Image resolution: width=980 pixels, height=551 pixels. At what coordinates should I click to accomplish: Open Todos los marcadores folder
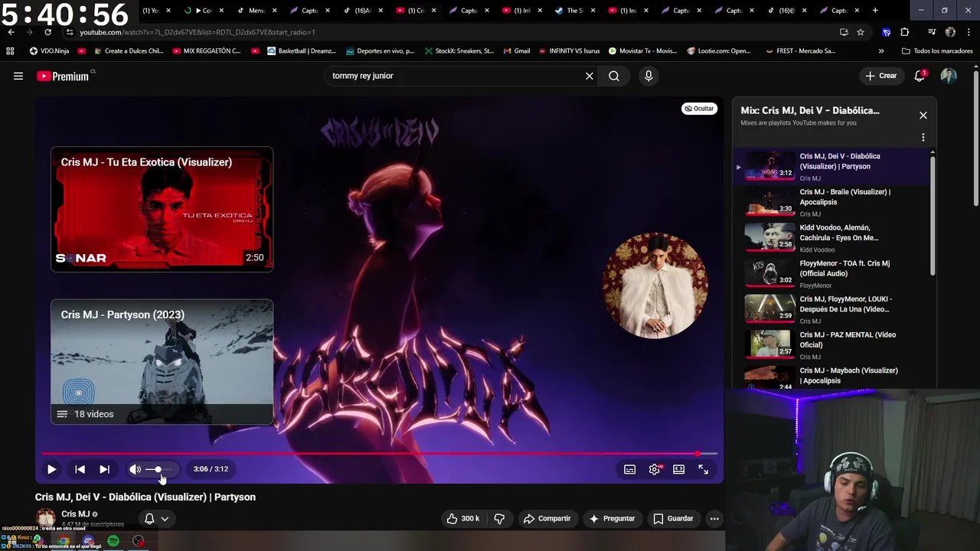[938, 51]
